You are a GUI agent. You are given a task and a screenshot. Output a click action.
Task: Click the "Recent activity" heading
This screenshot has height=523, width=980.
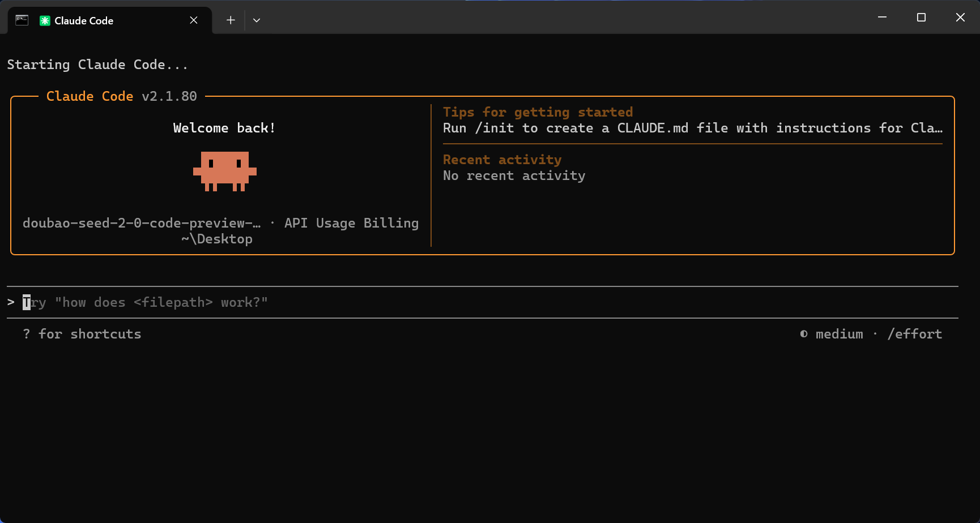(502, 160)
